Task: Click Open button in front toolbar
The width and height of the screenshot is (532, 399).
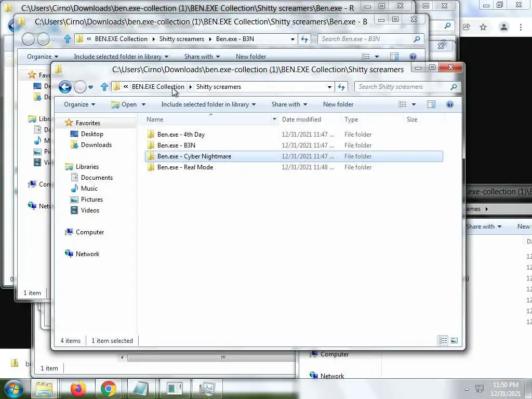Action: (124, 104)
